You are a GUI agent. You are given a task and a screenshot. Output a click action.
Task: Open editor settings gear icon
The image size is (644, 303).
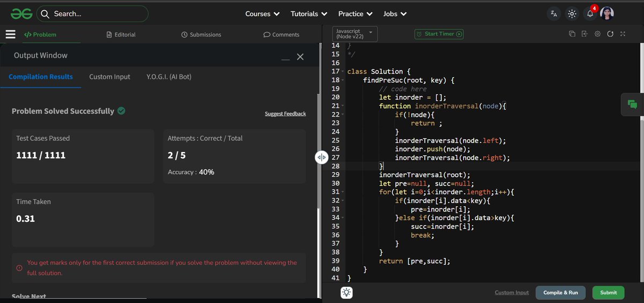coord(597,34)
